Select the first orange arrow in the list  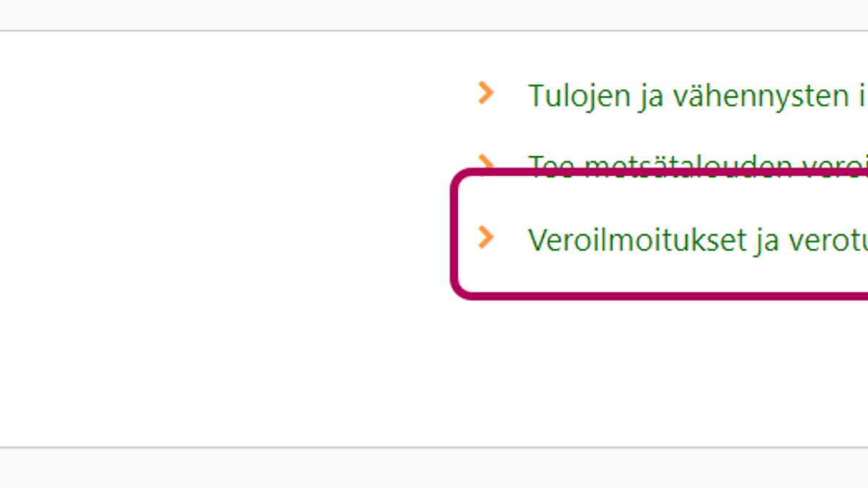485,93
